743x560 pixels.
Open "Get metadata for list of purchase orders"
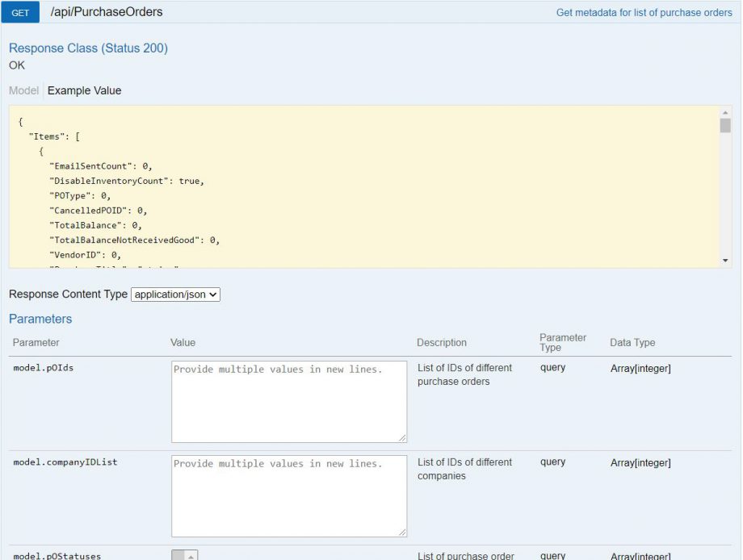pos(642,12)
